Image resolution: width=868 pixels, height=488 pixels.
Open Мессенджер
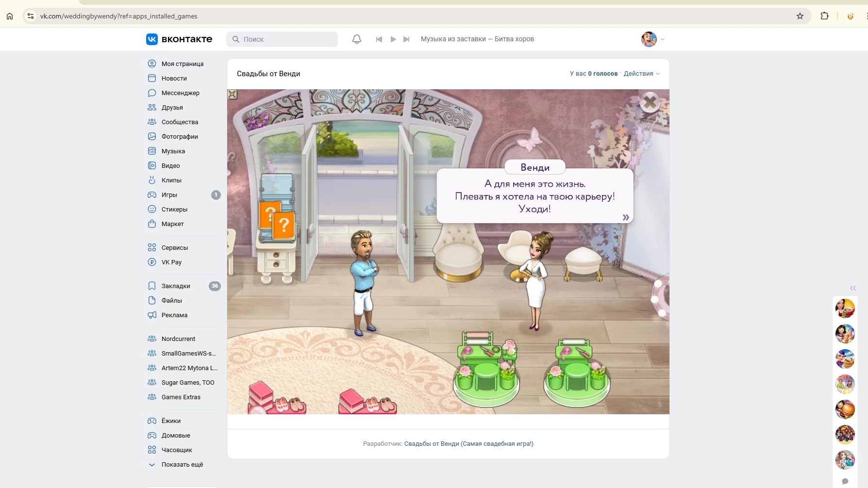[180, 93]
